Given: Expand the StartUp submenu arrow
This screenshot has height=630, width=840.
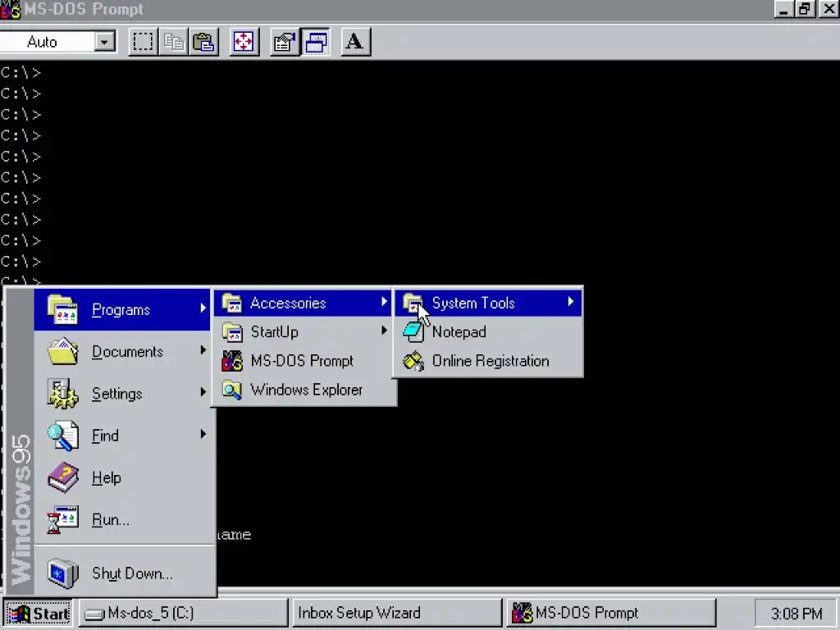Looking at the screenshot, I should click(384, 331).
